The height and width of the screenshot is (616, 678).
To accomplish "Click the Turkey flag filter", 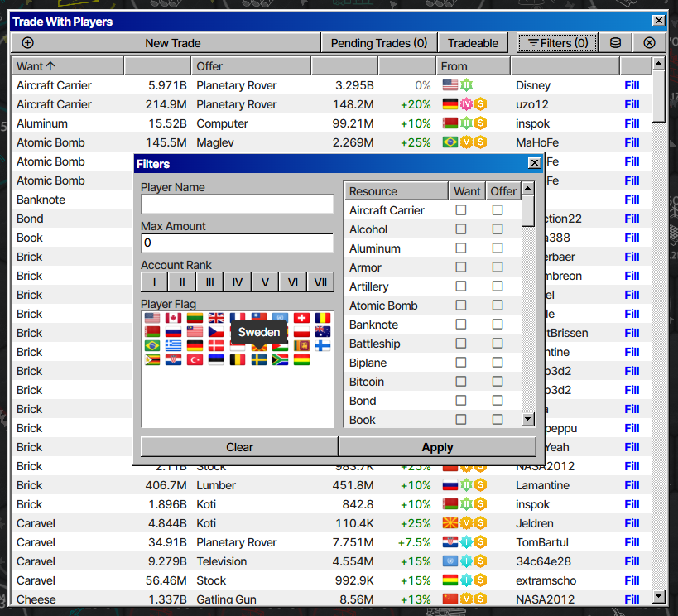I will tap(195, 360).
